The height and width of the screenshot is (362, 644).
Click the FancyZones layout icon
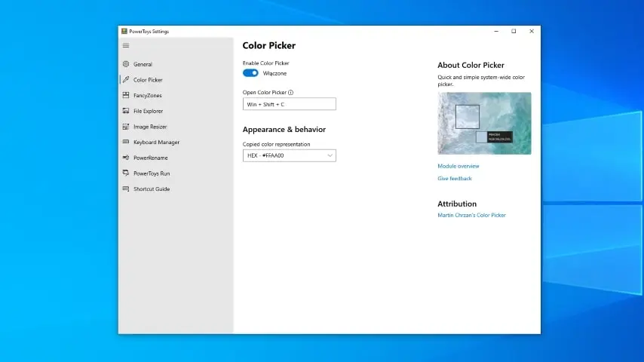126,96
